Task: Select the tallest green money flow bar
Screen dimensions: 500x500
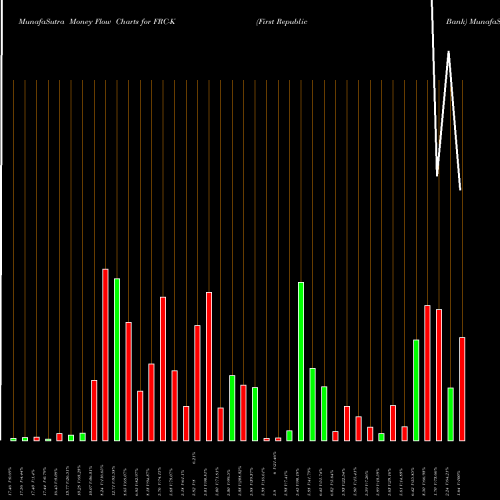Action: pyautogui.click(x=117, y=360)
